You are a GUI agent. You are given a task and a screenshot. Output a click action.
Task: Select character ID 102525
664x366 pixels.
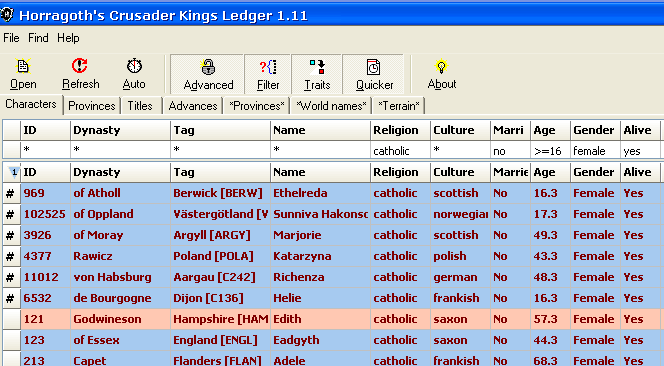click(x=45, y=214)
